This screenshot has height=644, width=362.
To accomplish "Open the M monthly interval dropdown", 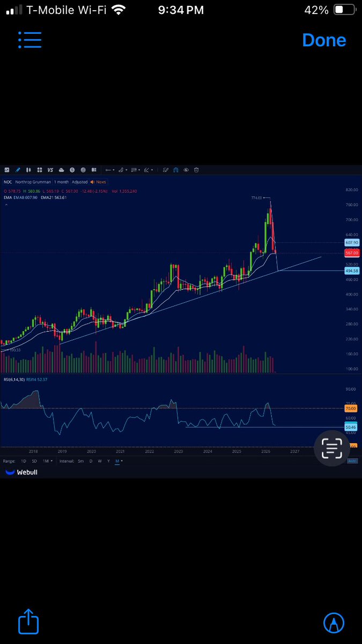I will click(x=119, y=461).
